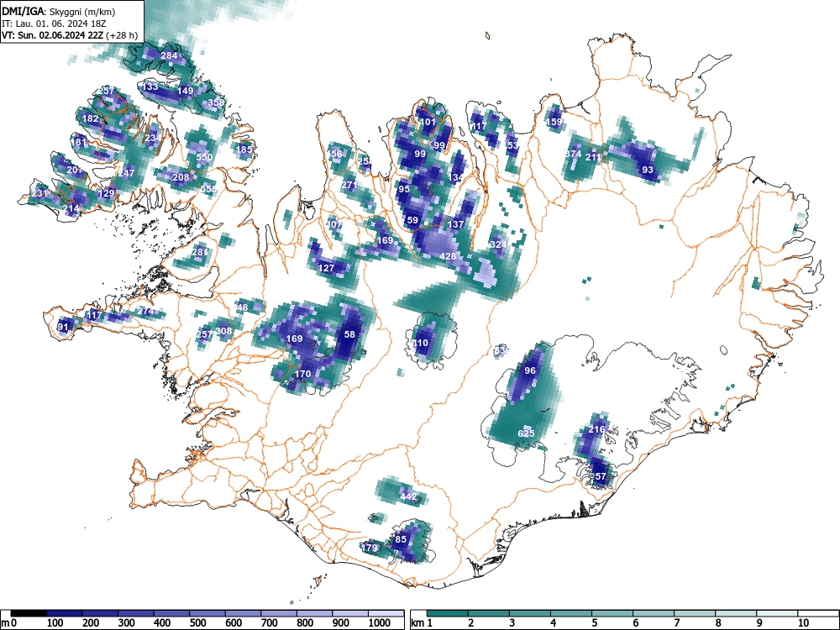
Task: Click the visibility value 281 on the map
Action: pos(199,252)
